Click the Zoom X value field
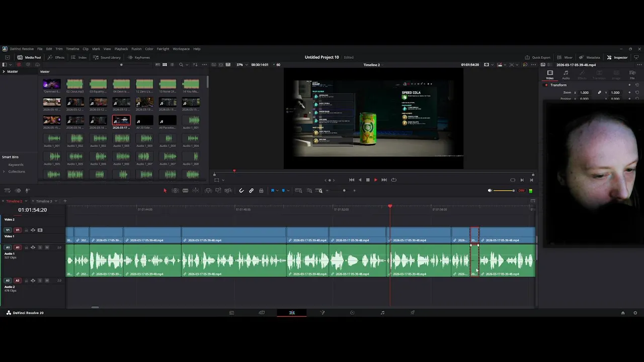Screen dimensions: 644x362 pyautogui.click(x=584, y=93)
